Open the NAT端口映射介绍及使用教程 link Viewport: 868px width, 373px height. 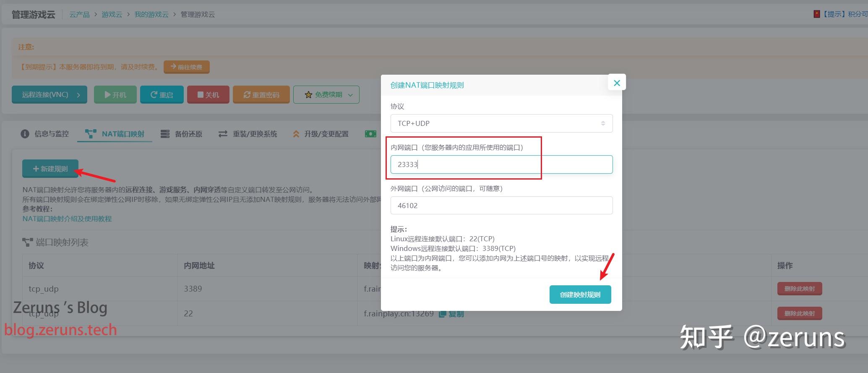(67, 219)
